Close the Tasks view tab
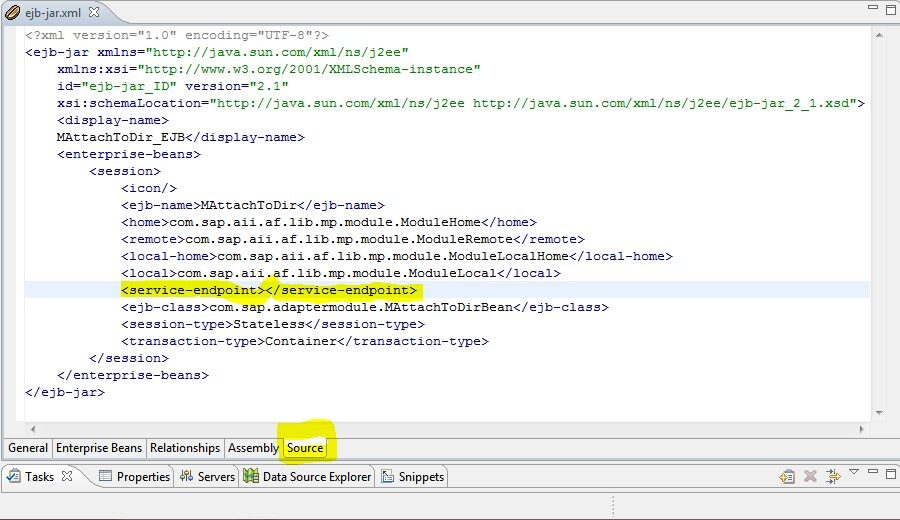Screen dimensions: 900x520 67,476
